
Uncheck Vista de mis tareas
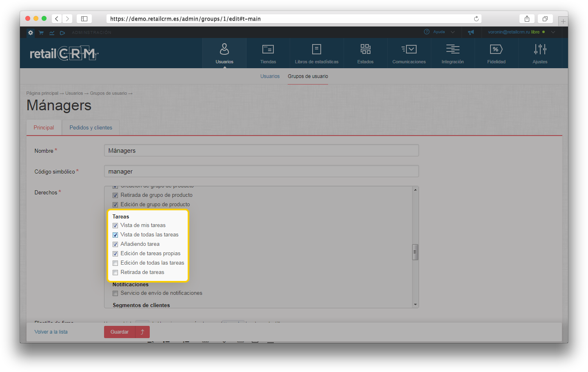click(x=115, y=225)
